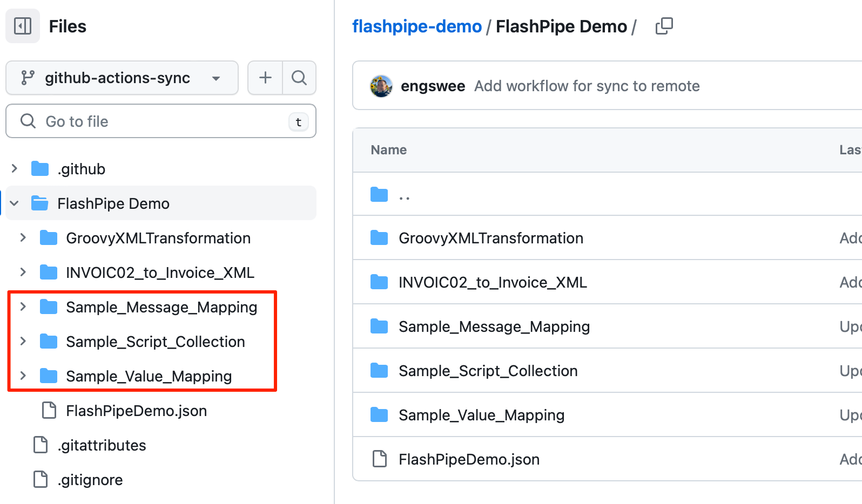Screen dimensions: 862x504
Task: Select .github folder in file tree
Action: click(x=81, y=169)
